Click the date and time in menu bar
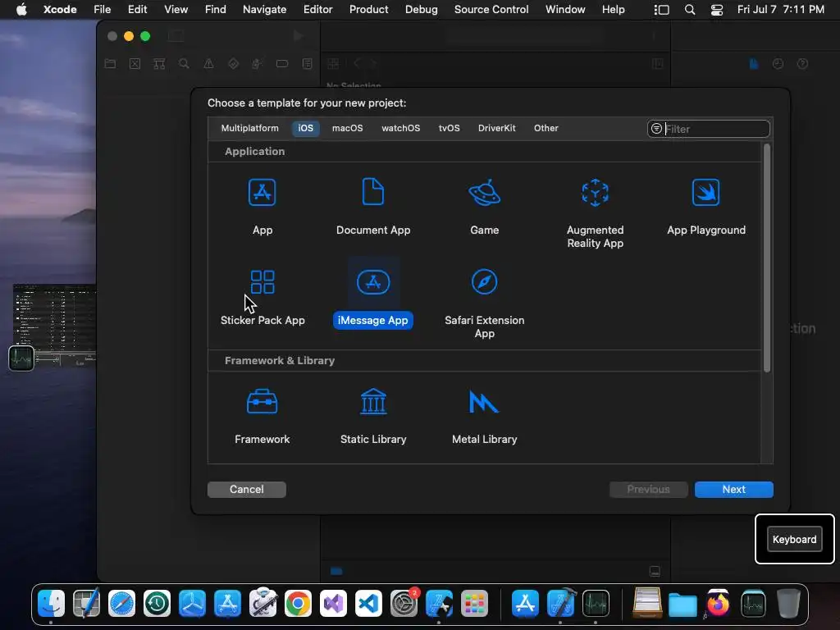Screen dimensions: 840x630 781,9
